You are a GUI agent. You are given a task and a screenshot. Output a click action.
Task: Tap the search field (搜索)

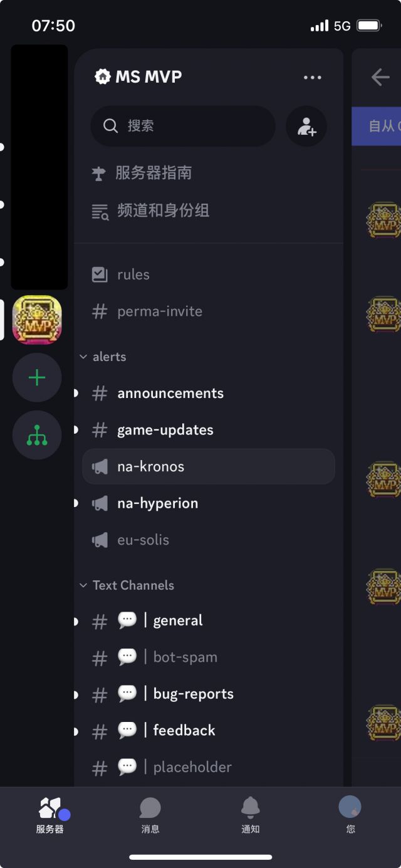183,126
